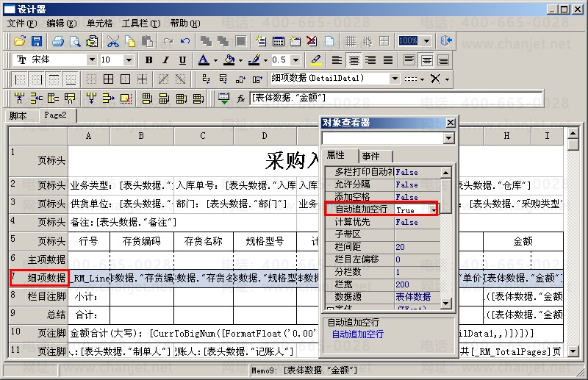The height and width of the screenshot is (380, 588).
Task: Click the bring-to-front layers icon
Action: coord(206,41)
